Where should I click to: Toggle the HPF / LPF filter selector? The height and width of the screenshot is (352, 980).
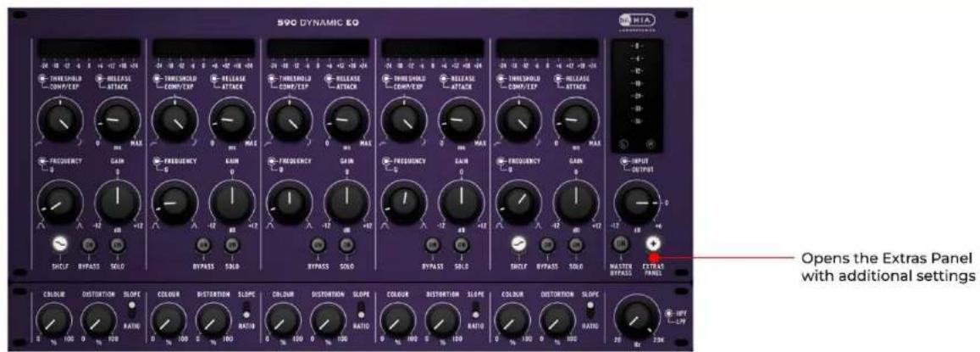(x=670, y=312)
